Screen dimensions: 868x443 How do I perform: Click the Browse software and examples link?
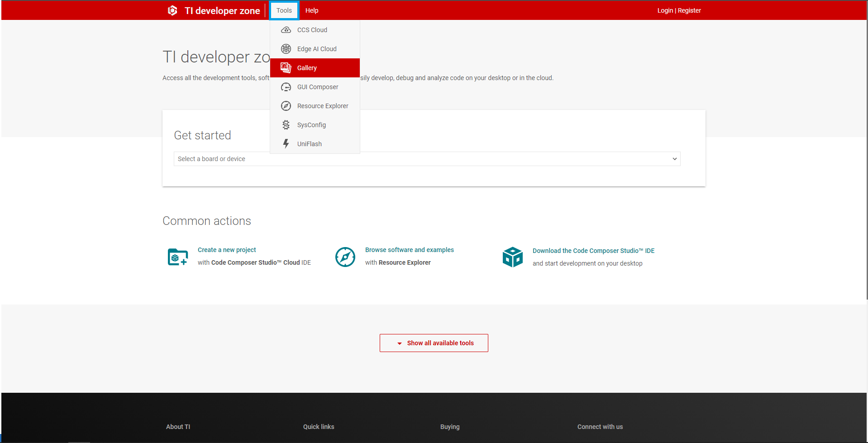(409, 250)
